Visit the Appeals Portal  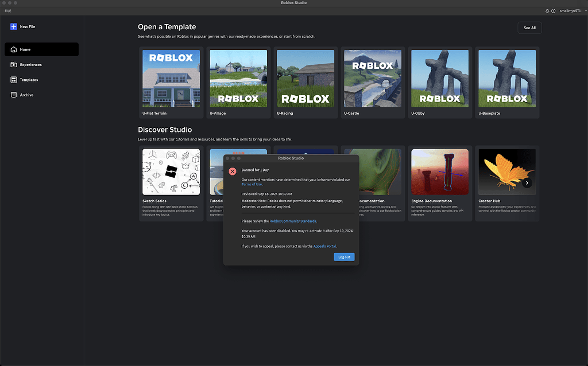pos(324,246)
